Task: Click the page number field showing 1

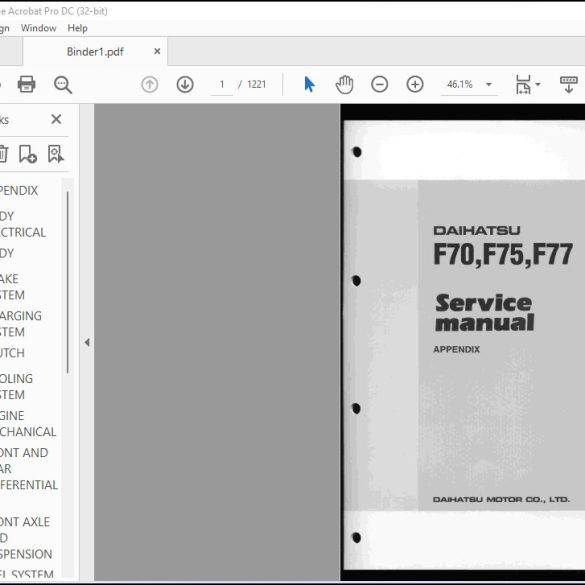Action: click(x=222, y=85)
